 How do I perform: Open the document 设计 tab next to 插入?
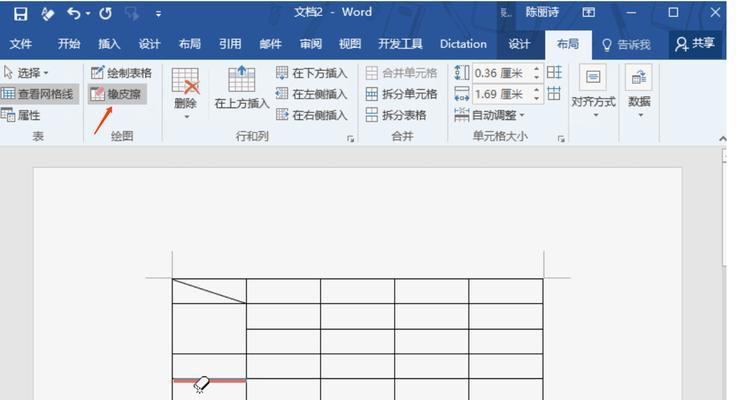tap(149, 44)
